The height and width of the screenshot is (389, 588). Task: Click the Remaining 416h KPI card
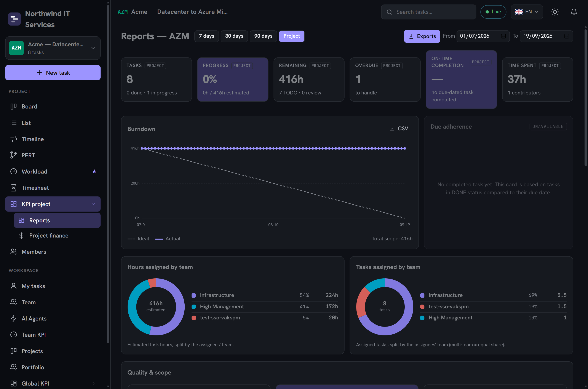[x=309, y=80]
